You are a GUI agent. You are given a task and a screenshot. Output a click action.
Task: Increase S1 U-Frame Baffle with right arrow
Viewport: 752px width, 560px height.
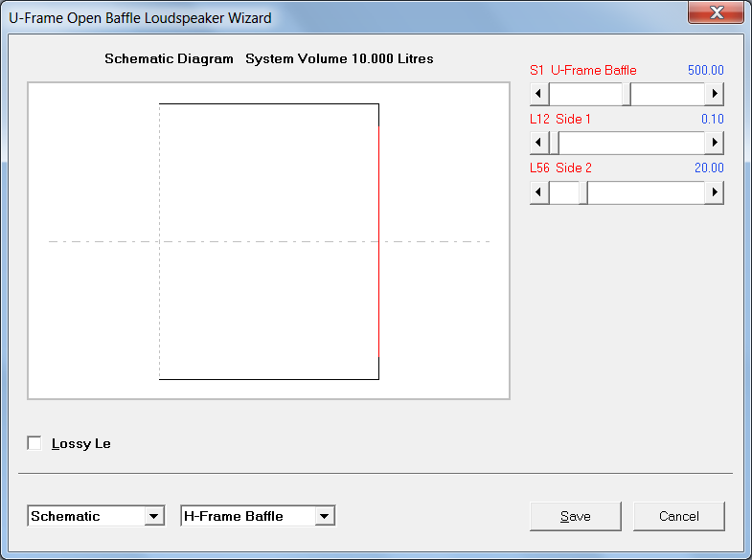(x=714, y=94)
